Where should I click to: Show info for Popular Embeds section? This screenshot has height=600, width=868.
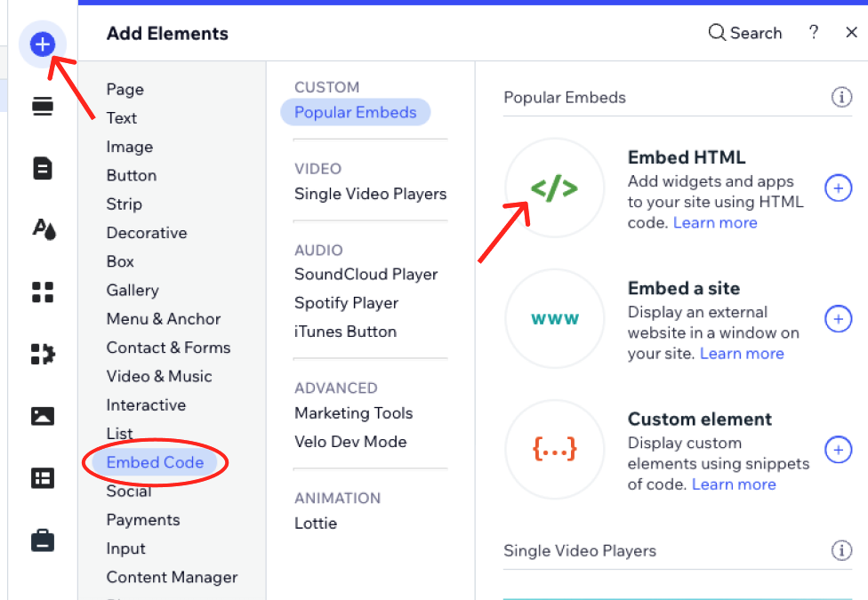[841, 98]
